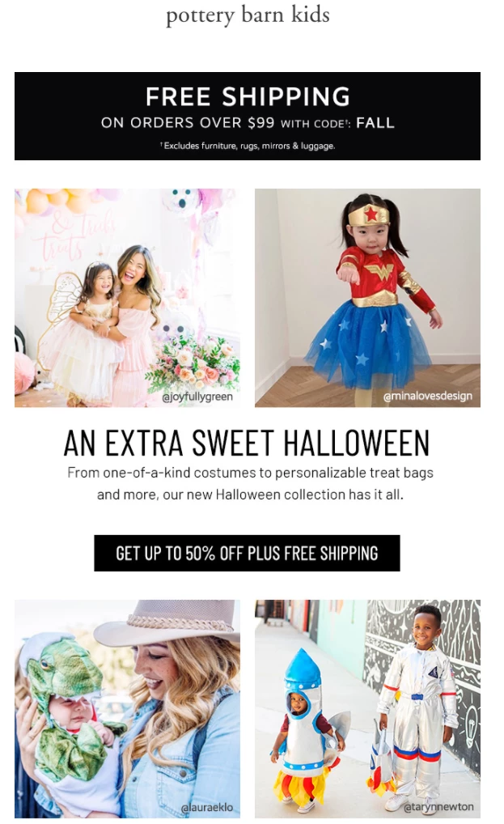
Task: Click the 'An Extra Sweet Halloween' headline
Action: 247,443
